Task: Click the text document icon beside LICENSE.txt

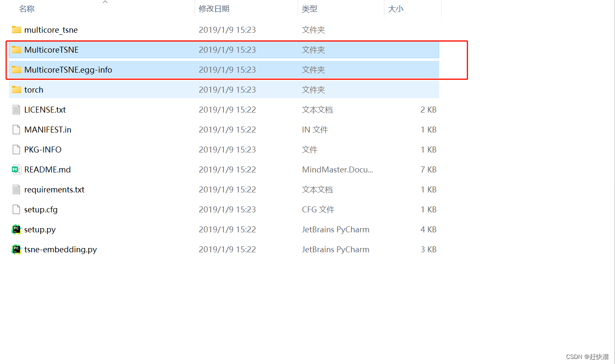Action: (16, 110)
